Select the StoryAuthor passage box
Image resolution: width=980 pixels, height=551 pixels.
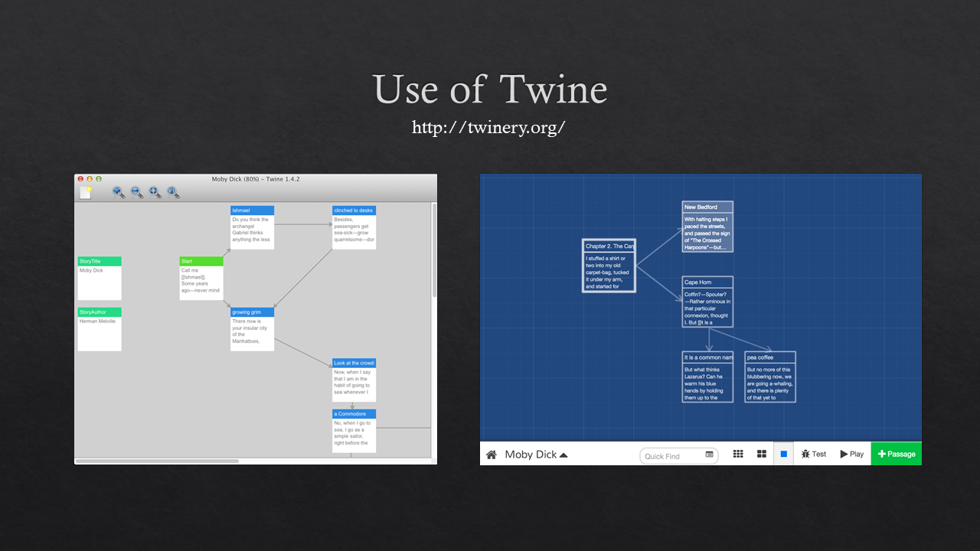100,329
